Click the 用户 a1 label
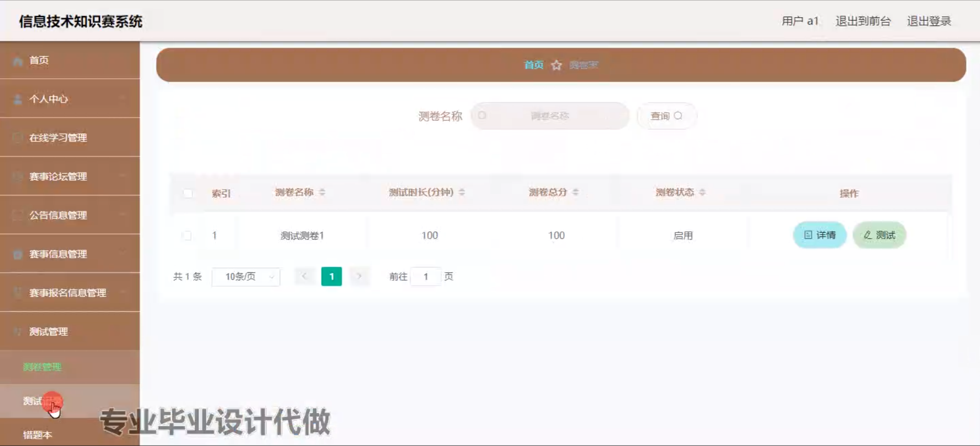This screenshot has height=446, width=980. click(800, 21)
